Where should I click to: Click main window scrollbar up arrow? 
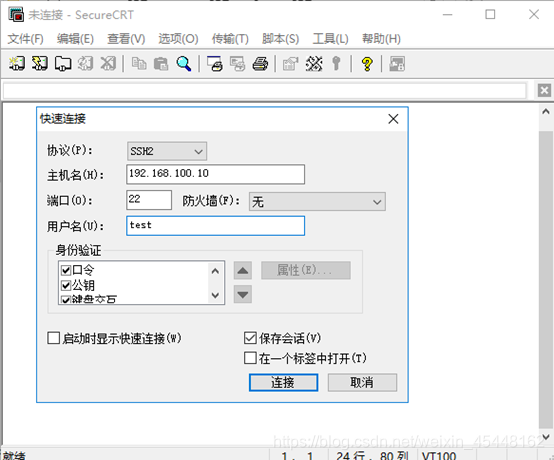tap(546, 112)
